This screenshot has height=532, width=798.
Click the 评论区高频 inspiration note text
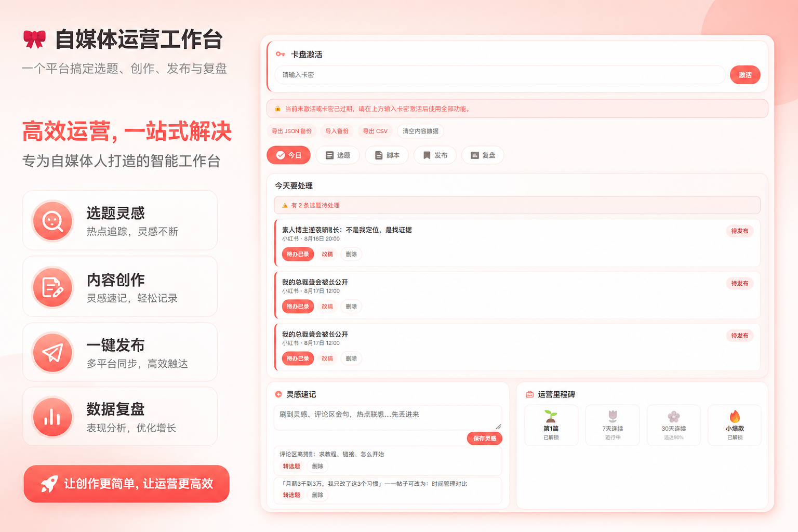pos(331,454)
